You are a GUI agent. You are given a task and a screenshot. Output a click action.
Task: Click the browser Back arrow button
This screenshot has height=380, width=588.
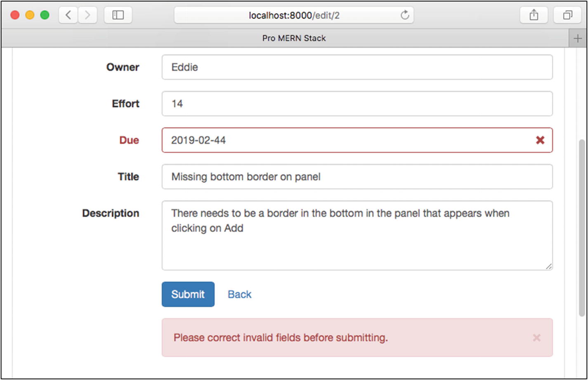tap(68, 15)
